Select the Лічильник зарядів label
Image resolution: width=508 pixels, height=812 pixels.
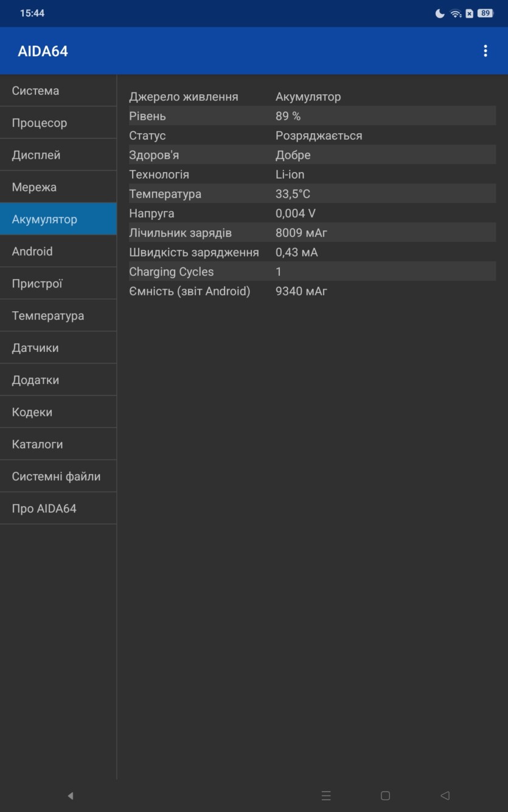tap(181, 233)
